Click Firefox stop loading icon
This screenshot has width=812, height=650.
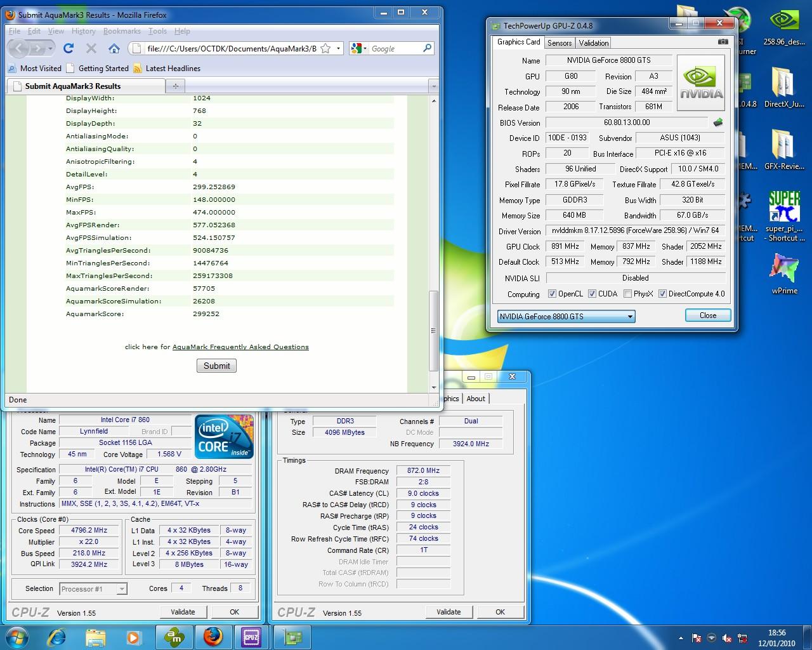pyautogui.click(x=91, y=48)
